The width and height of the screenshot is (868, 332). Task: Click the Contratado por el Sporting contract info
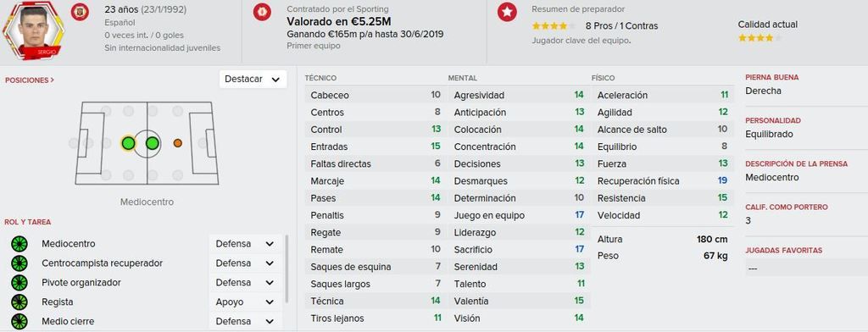[337, 9]
